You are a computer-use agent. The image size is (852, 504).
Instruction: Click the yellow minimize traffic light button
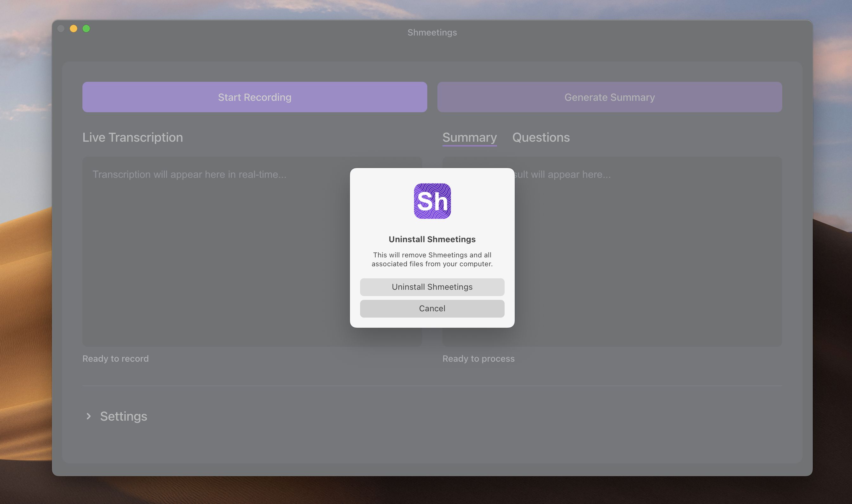(74, 29)
